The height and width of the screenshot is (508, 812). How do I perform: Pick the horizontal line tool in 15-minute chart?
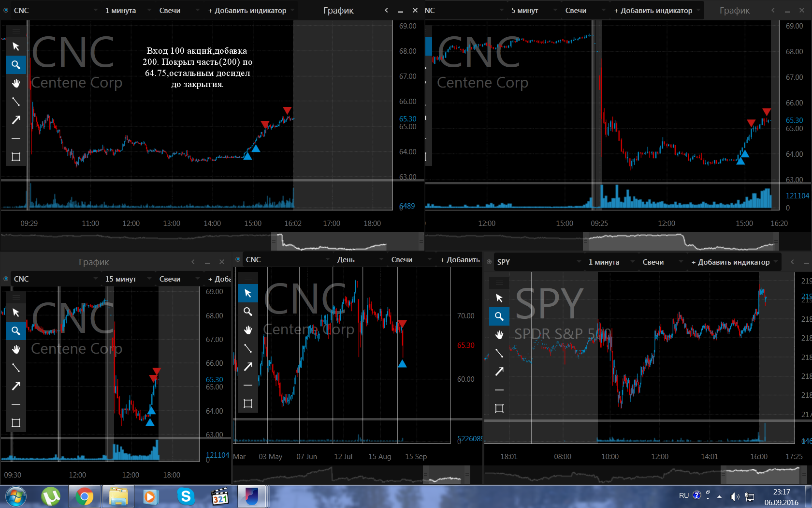click(x=16, y=404)
